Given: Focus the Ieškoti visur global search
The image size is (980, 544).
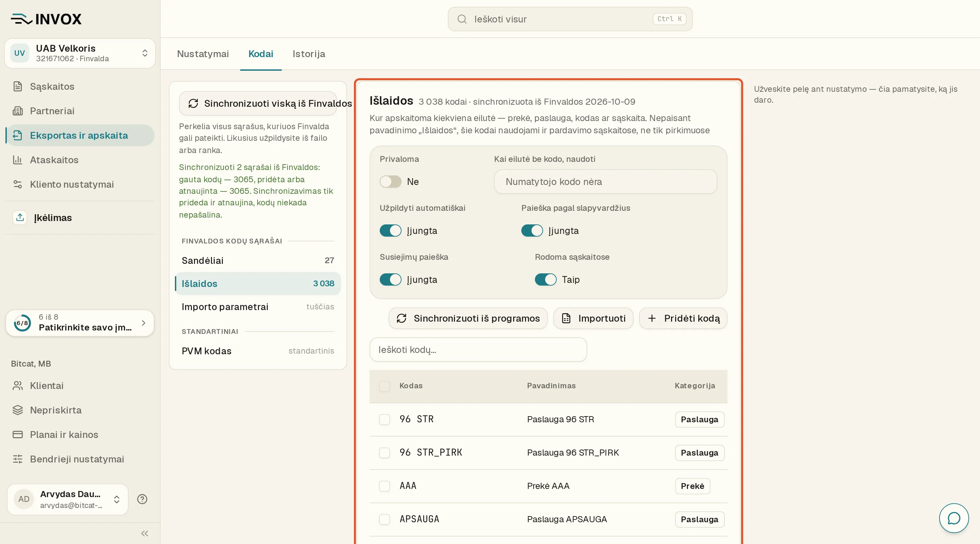Looking at the screenshot, I should pos(570,19).
